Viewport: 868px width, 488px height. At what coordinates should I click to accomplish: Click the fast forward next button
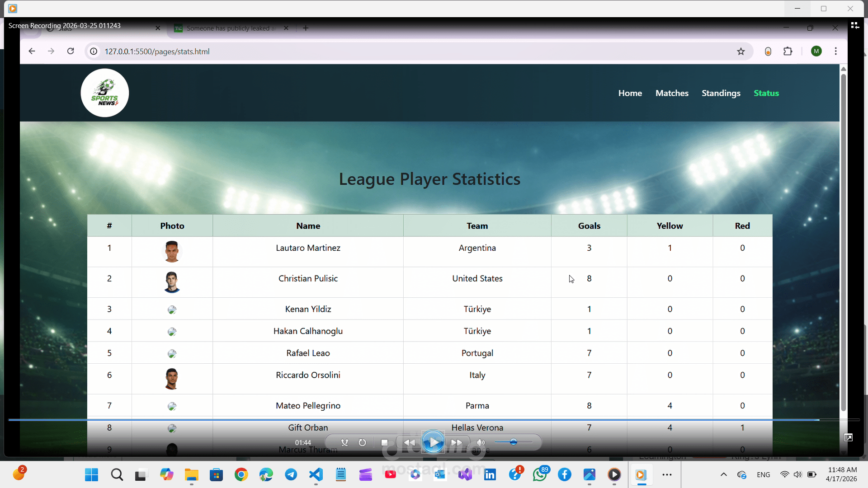[x=457, y=443]
